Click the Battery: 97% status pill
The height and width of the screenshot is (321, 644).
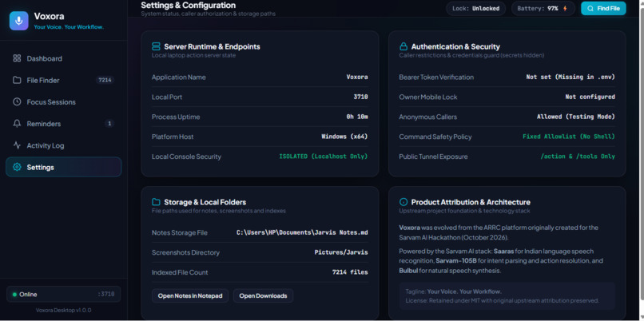pos(544,8)
